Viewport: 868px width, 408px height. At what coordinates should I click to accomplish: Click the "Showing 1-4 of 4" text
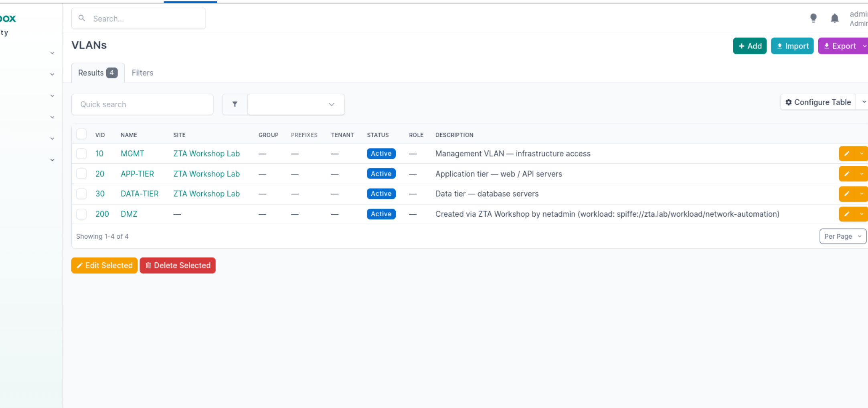point(102,236)
